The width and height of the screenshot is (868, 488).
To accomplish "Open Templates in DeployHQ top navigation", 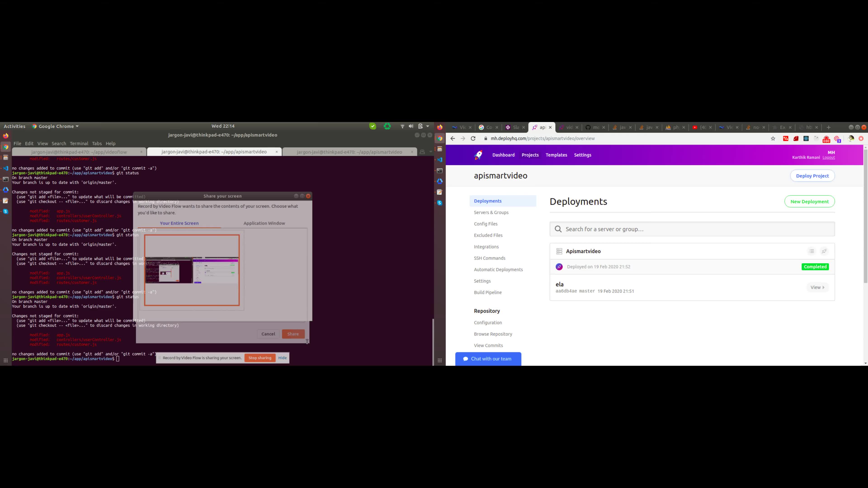I will click(x=556, y=155).
